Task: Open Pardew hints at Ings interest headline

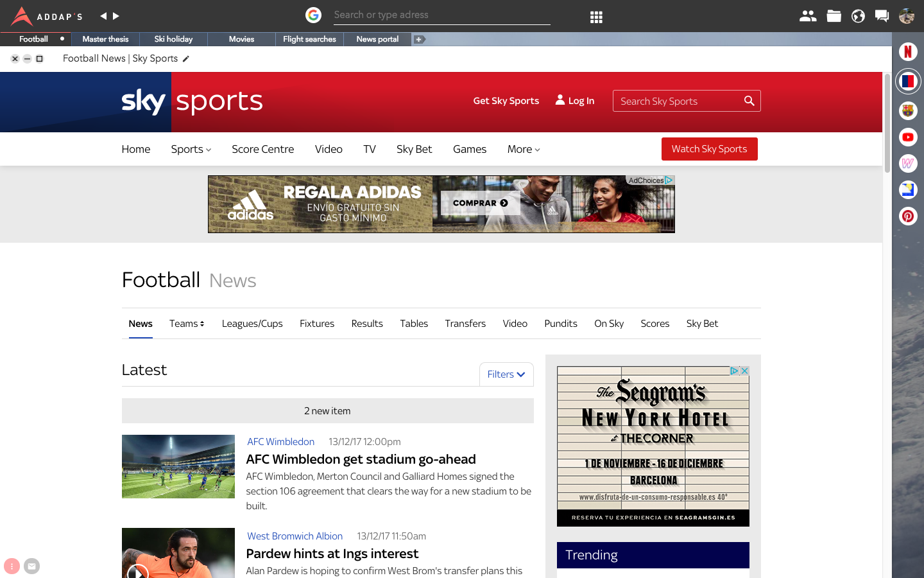Action: (332, 554)
